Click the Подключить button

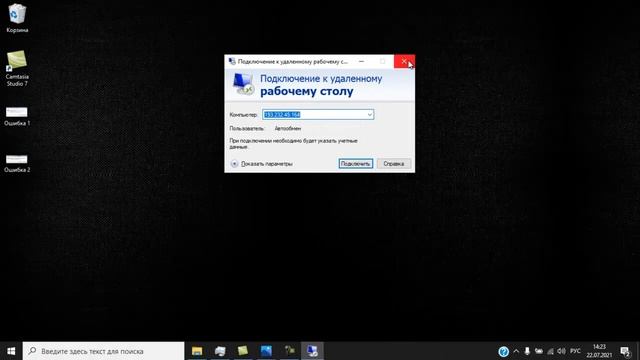pos(356,164)
